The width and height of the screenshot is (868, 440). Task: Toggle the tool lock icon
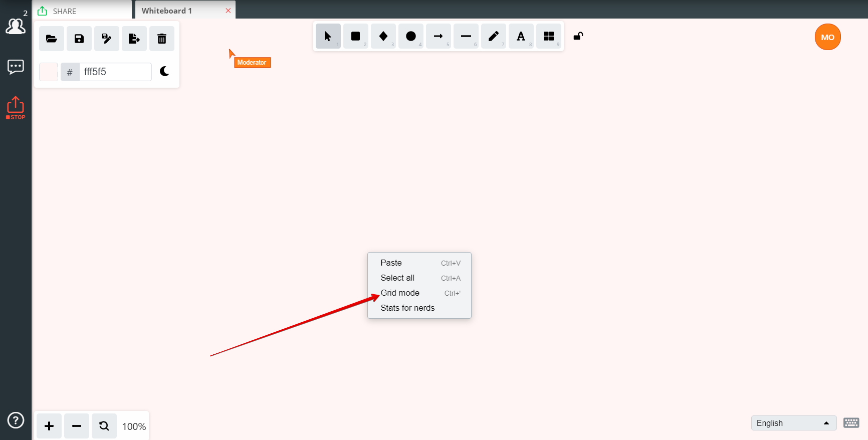pyautogui.click(x=578, y=36)
